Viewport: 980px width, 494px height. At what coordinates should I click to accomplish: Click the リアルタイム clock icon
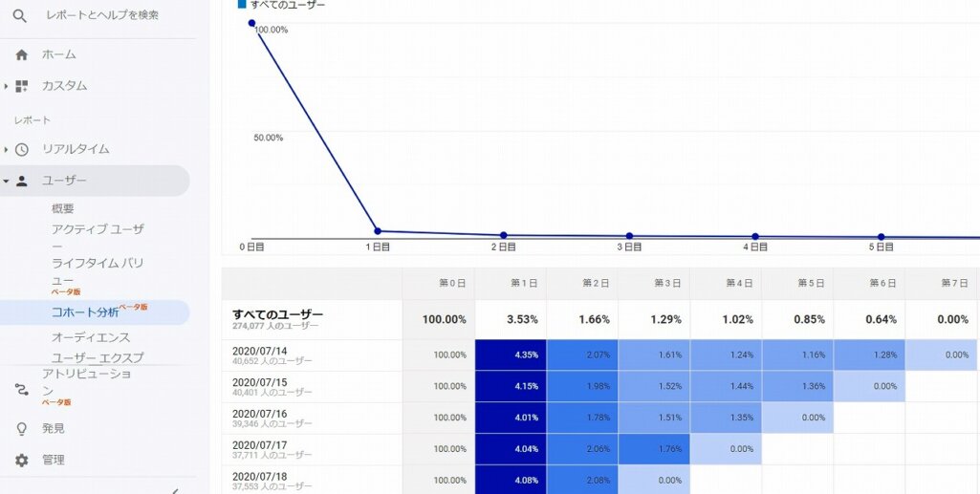point(21,149)
